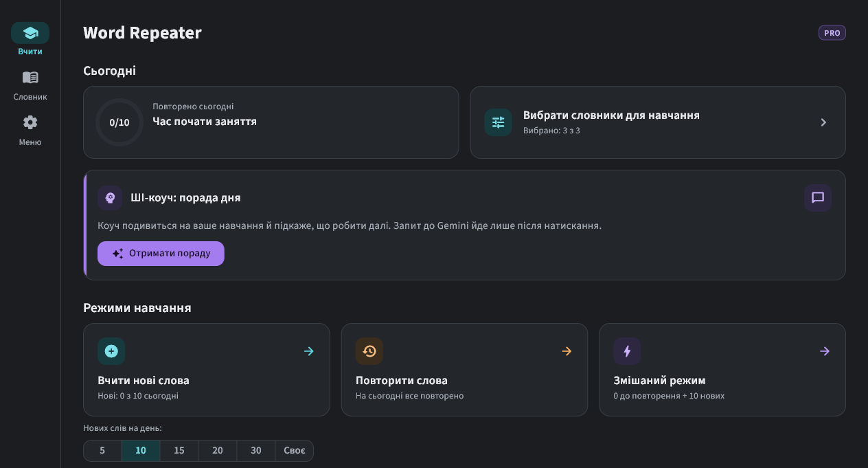Open the Вчити (Learn) sidebar tab
The height and width of the screenshot is (468, 868).
30,39
